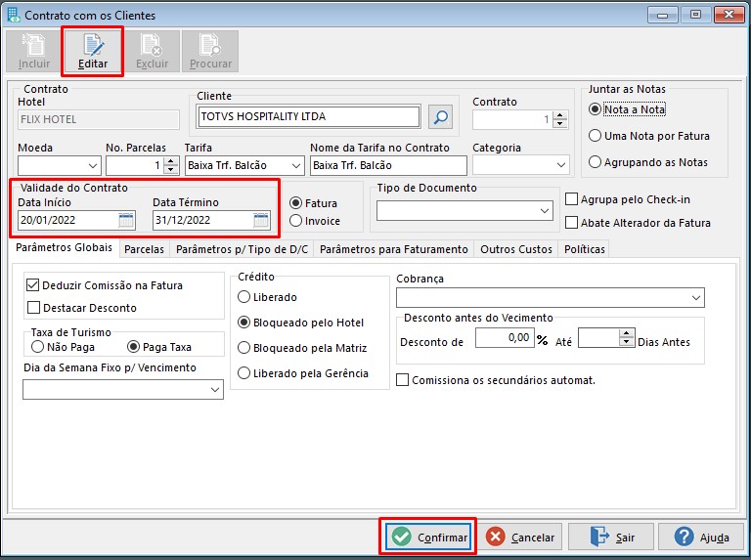
Task: Click the Editar toolbar icon
Action: click(x=93, y=51)
